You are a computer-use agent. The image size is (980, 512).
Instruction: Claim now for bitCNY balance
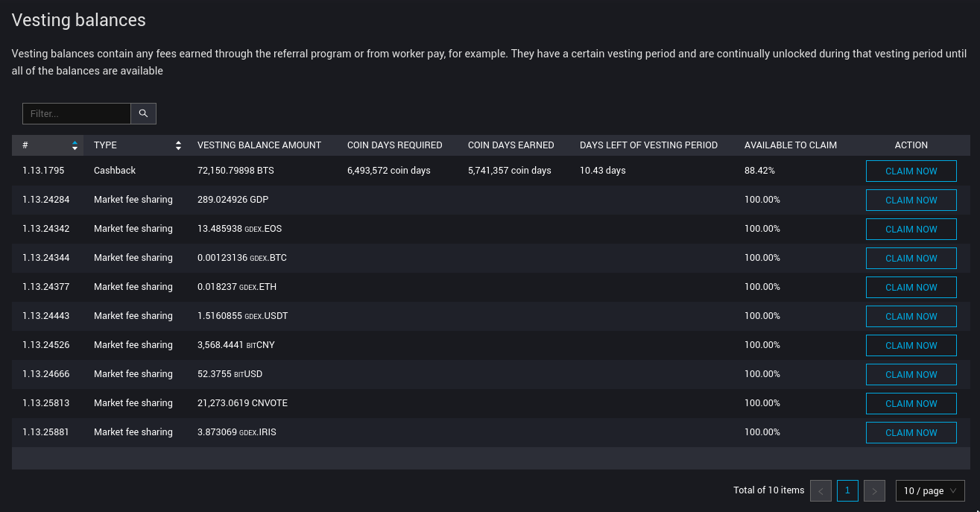pos(911,345)
